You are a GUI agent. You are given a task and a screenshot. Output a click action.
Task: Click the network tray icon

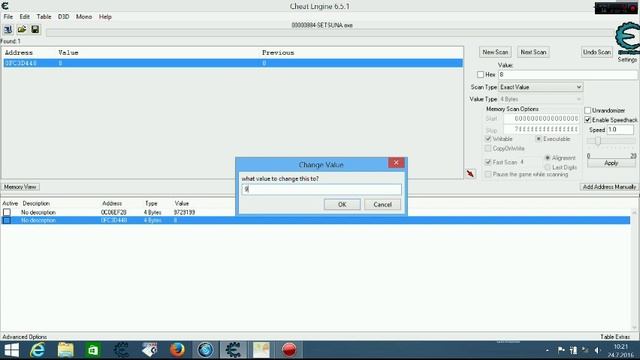(x=573, y=350)
